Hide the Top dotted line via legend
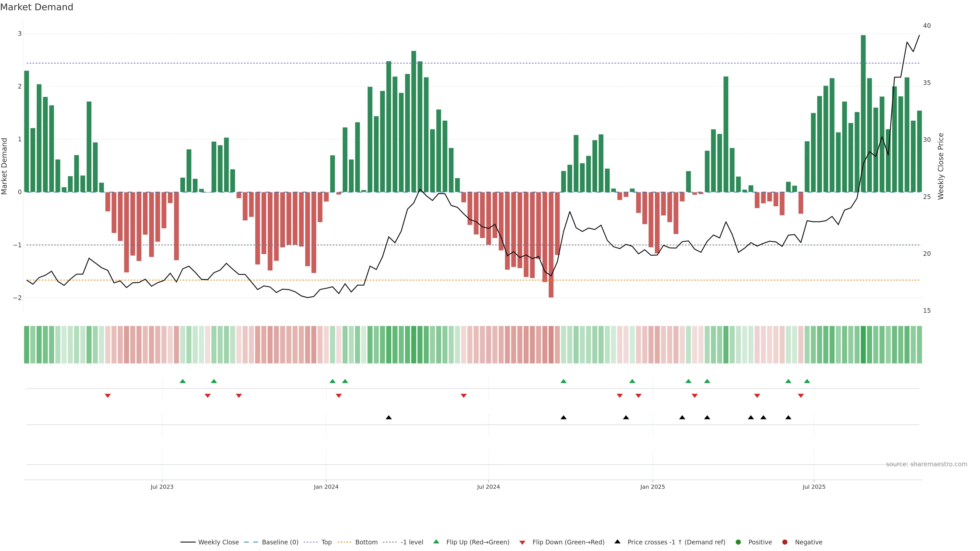 pyautogui.click(x=326, y=542)
